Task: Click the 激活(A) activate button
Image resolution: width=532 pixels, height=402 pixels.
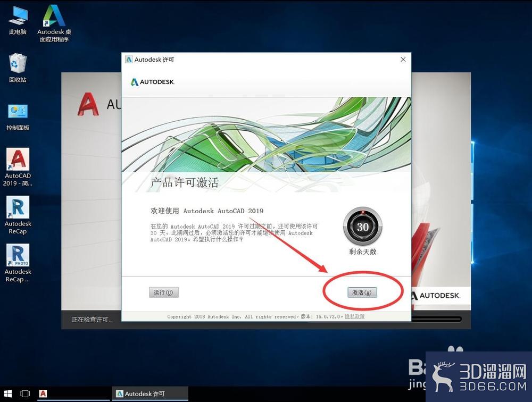Action: point(362,292)
